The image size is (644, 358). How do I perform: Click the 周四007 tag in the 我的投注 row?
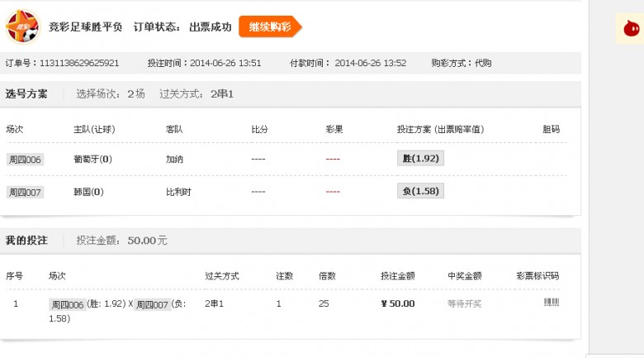click(152, 304)
